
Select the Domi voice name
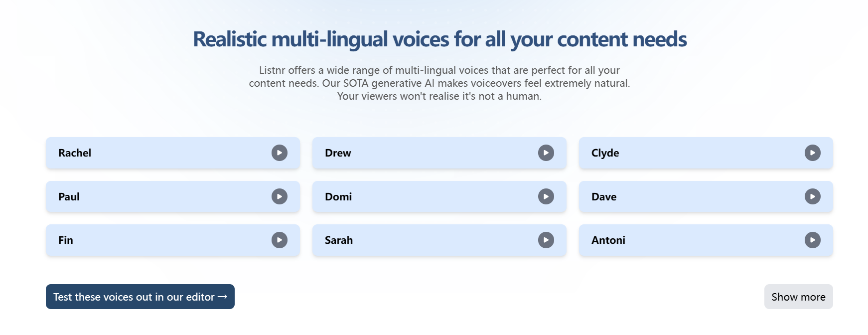pos(338,197)
